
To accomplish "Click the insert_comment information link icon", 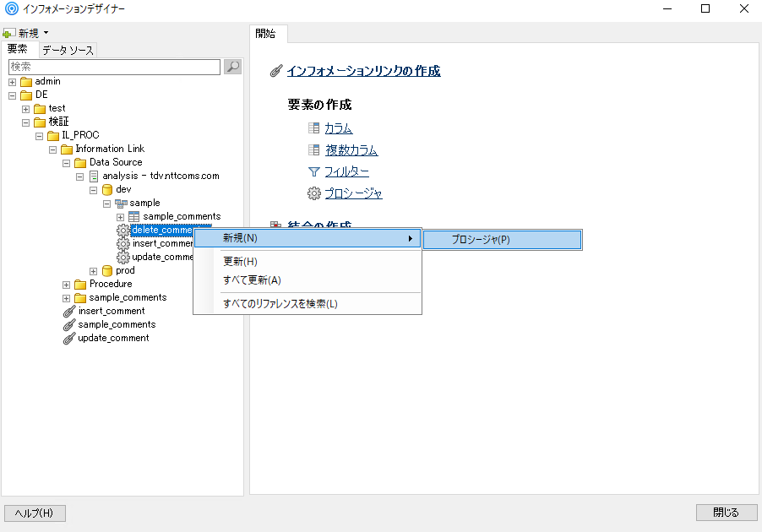I will click(69, 312).
